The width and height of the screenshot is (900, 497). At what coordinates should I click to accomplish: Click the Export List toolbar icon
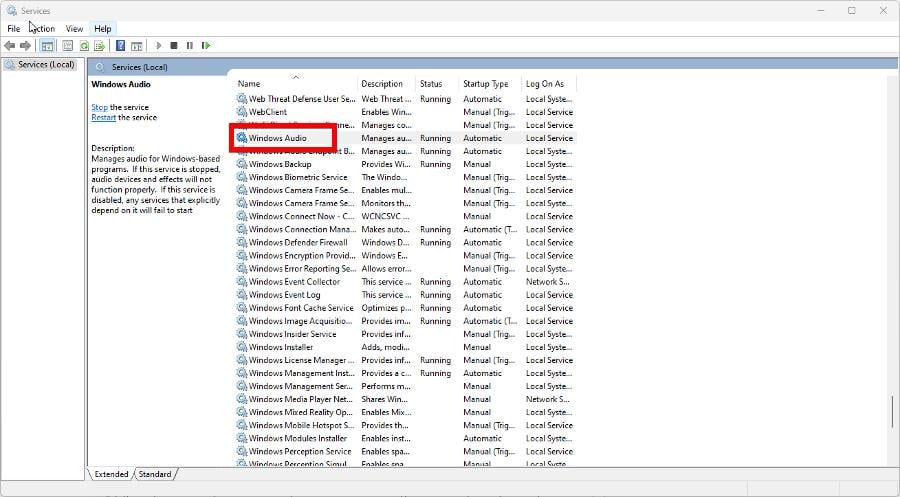click(x=100, y=45)
